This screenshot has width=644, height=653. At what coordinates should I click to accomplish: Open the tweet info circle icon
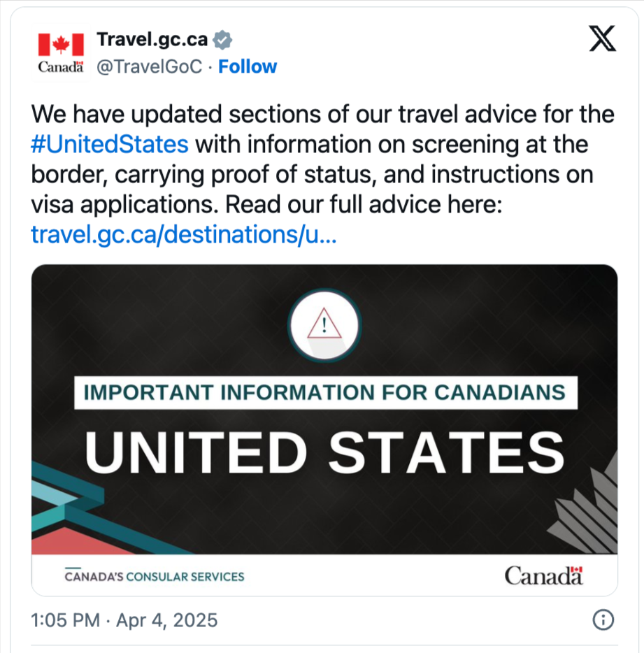603,619
